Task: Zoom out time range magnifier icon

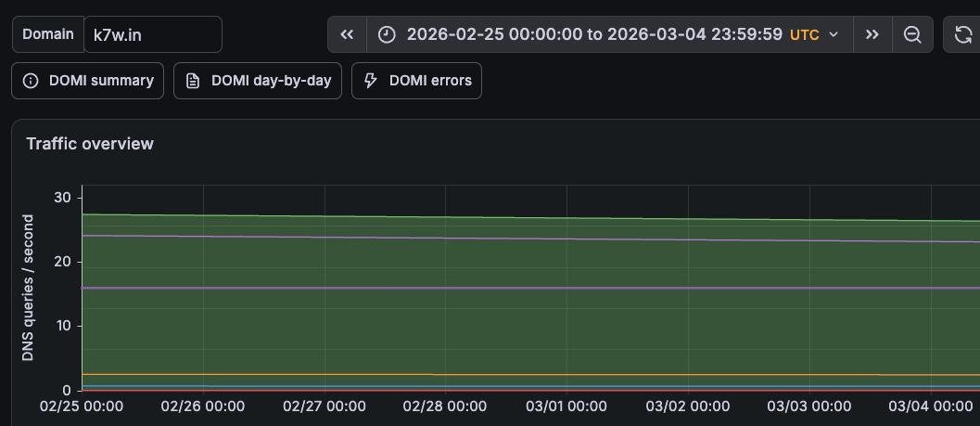Action: click(x=912, y=34)
